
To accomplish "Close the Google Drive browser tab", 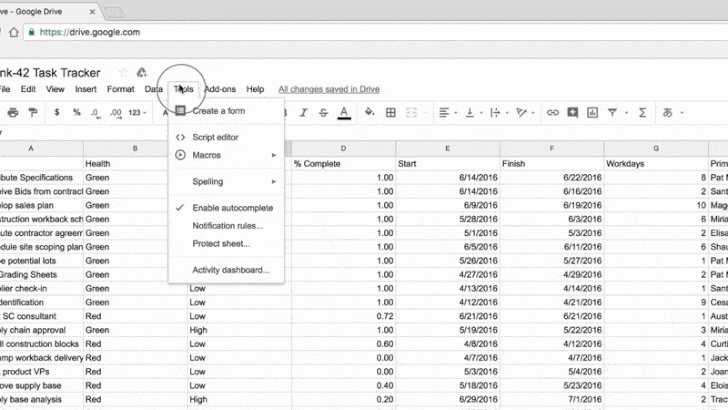I will tap(92, 12).
